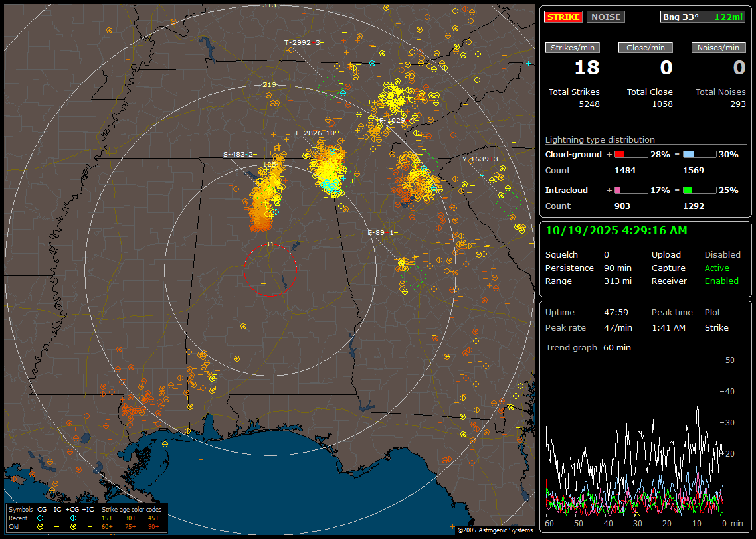Click the Receiver Enabled status
The height and width of the screenshot is (539, 756).
click(721, 281)
